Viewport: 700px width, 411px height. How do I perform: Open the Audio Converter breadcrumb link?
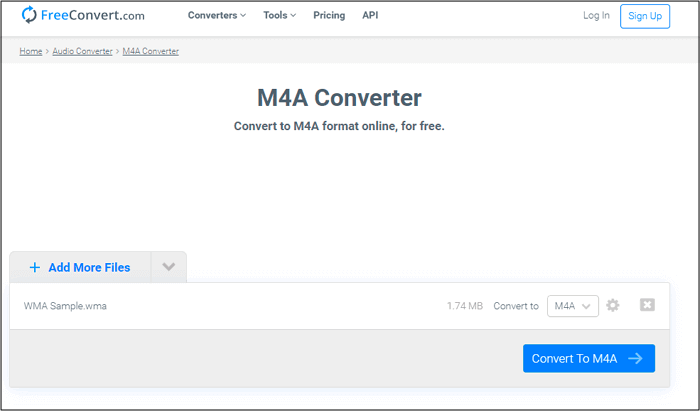[82, 51]
